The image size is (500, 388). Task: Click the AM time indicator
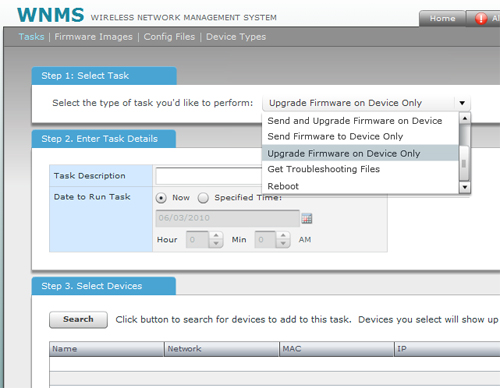(305, 240)
